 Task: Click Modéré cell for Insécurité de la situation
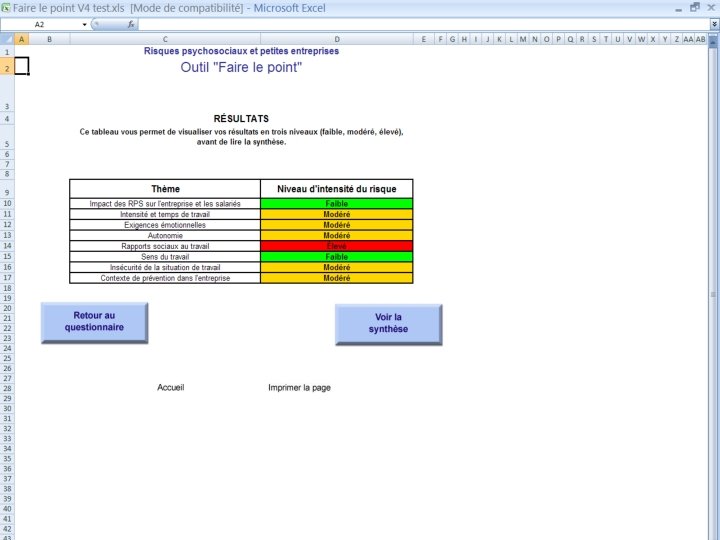[337, 267]
